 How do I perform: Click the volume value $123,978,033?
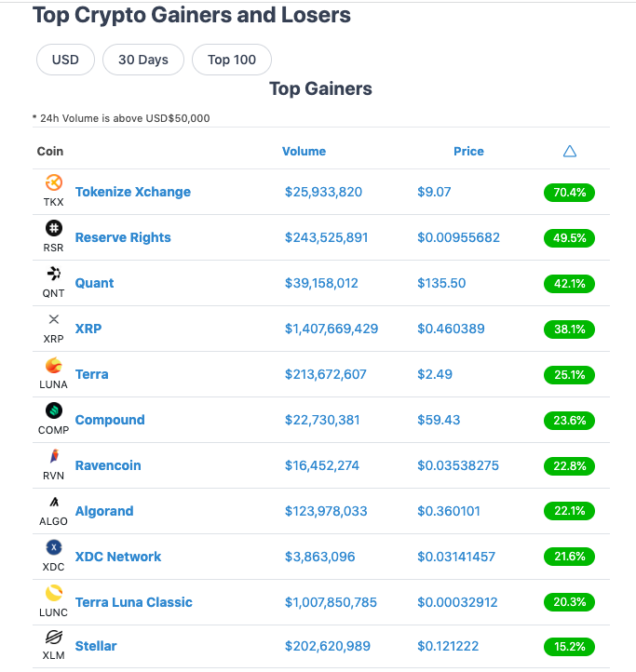tap(326, 511)
